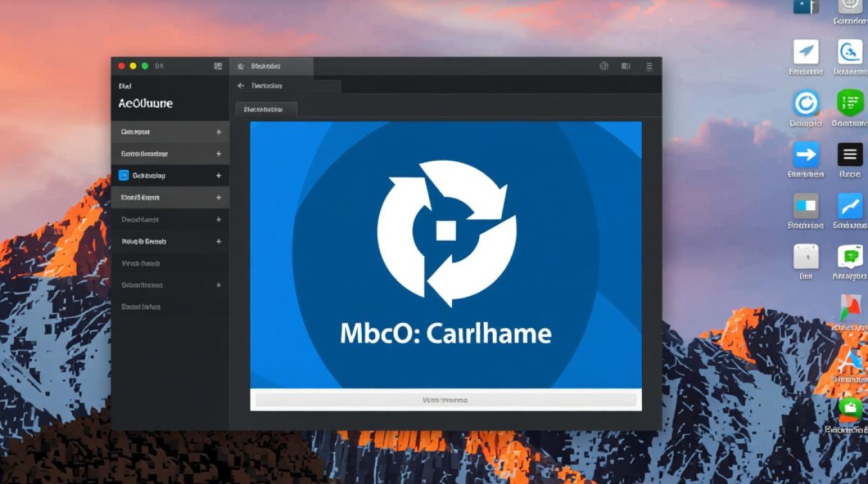Screen dimensions: 868x484
Task: Click the back arrow below the title bar
Action: (x=241, y=85)
